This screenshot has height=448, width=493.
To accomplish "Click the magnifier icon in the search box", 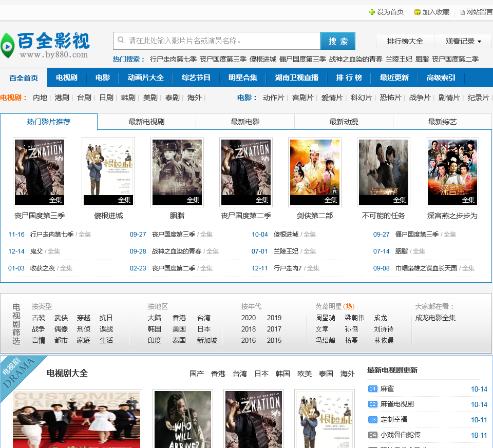I will pos(121,40).
